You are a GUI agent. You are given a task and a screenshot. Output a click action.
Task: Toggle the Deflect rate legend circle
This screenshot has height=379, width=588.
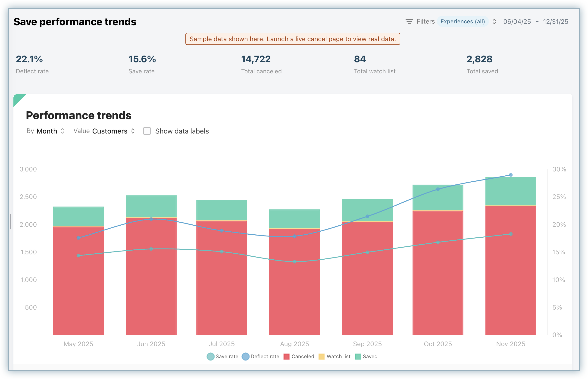[245, 356]
